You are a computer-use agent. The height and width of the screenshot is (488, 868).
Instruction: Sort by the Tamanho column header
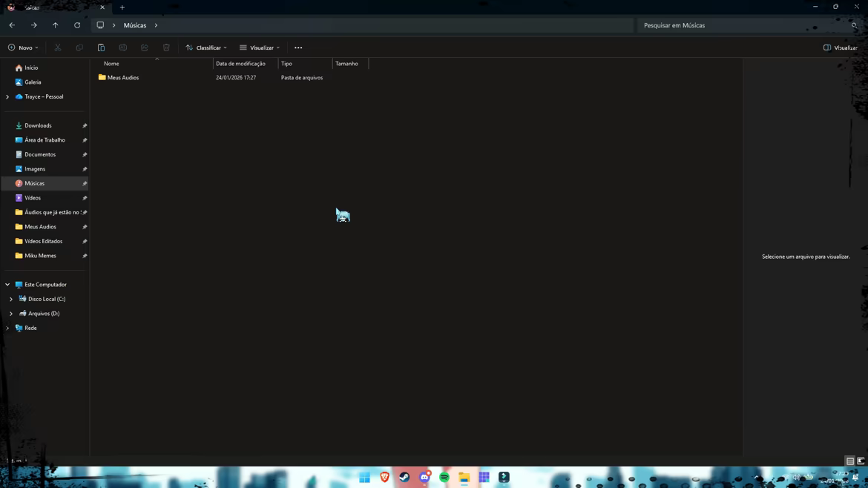click(x=350, y=64)
